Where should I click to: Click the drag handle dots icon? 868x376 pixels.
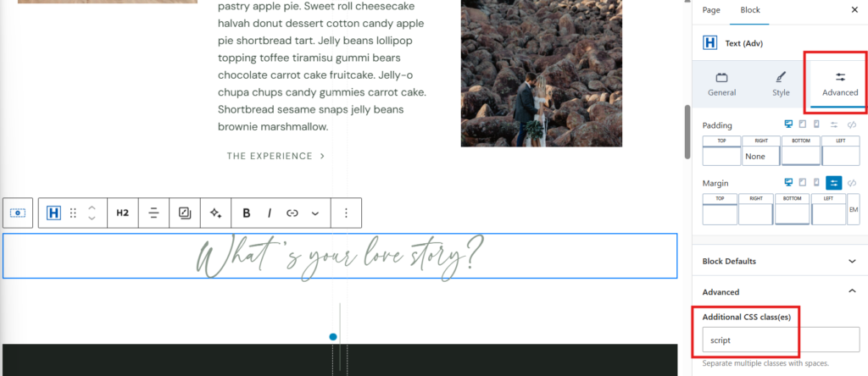(x=73, y=213)
